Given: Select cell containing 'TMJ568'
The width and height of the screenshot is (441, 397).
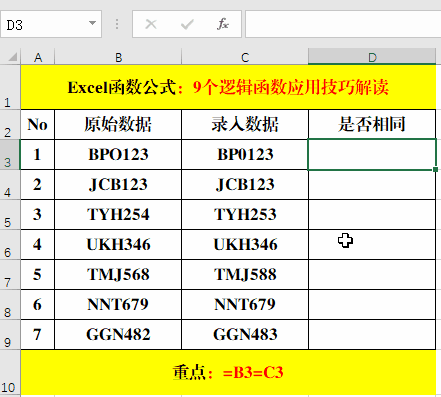Looking at the screenshot, I should pos(118,274).
